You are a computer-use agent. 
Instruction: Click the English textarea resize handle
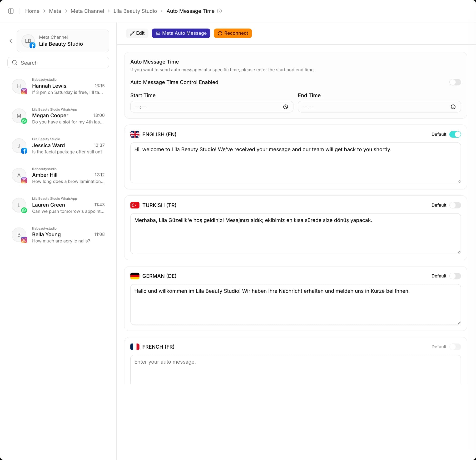(x=459, y=181)
